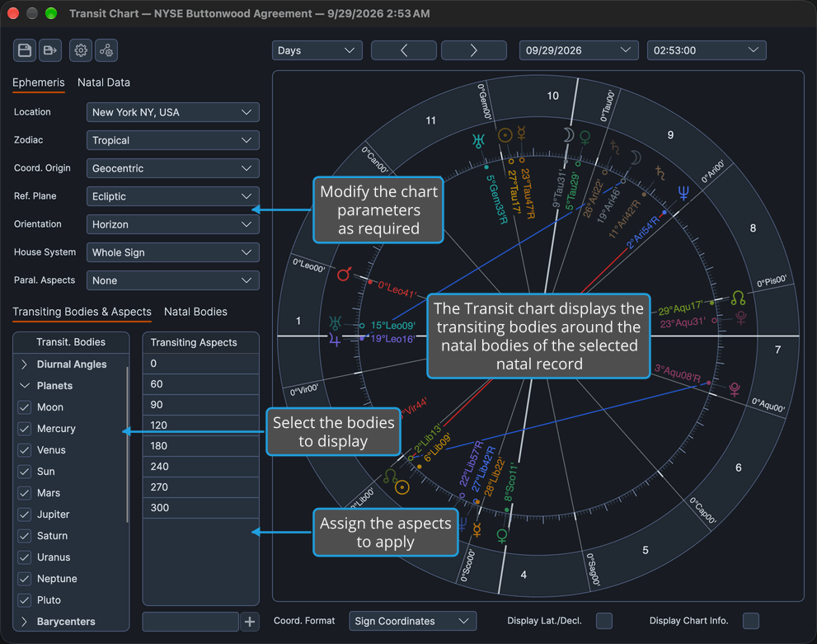Click the Moon crescent glyph near 9°Tau31'
Image resolution: width=817 pixels, height=644 pixels.
tap(568, 135)
